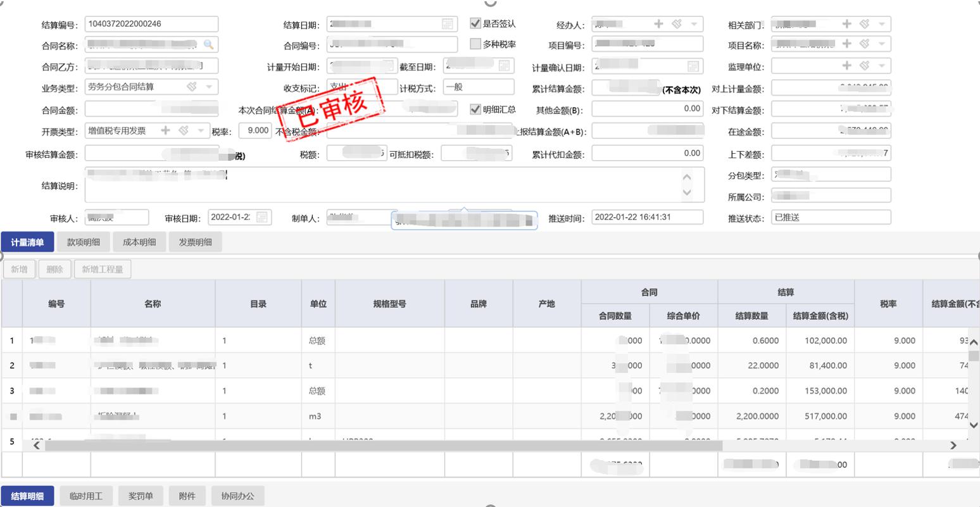Toggle the 是否签认 checkbox

[475, 23]
